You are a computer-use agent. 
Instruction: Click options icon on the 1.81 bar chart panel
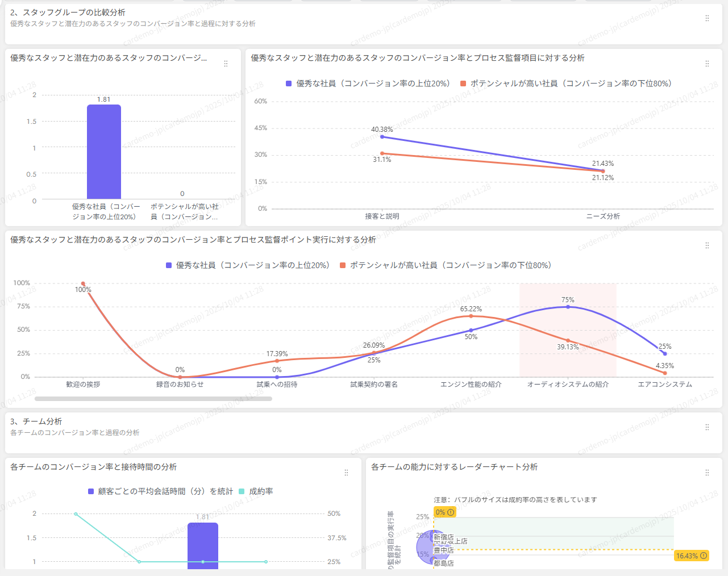point(226,64)
